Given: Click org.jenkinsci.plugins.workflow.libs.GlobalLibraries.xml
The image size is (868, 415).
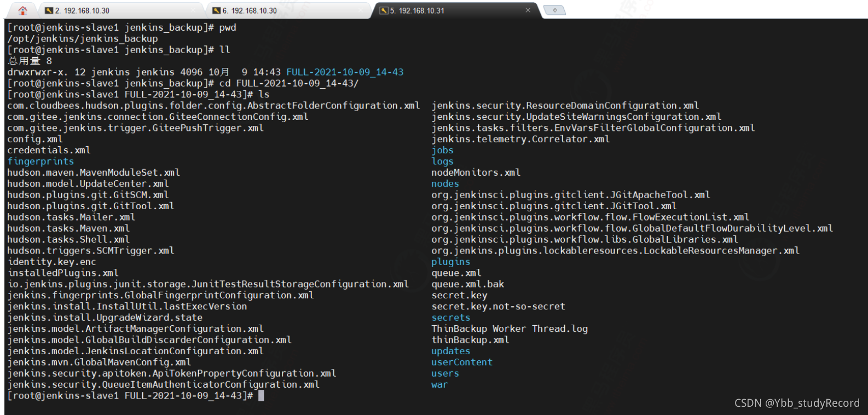Looking at the screenshot, I should click(585, 239).
